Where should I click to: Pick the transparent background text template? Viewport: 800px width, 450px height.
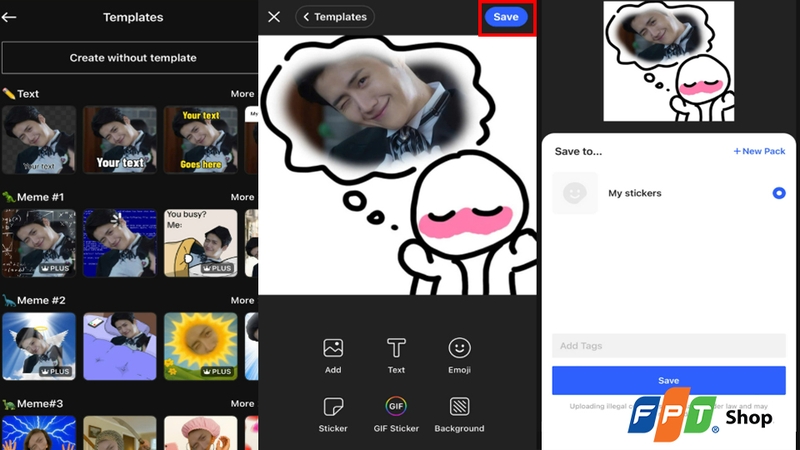pos(39,140)
